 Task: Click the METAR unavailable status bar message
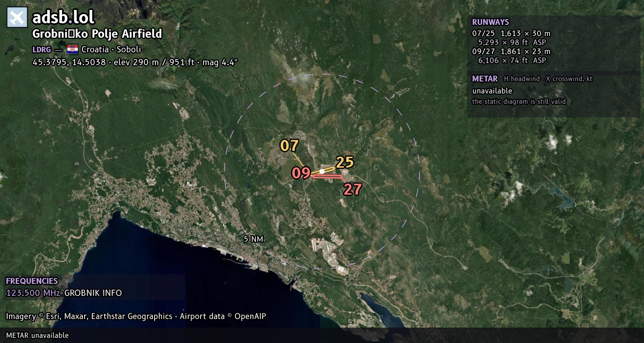37,335
